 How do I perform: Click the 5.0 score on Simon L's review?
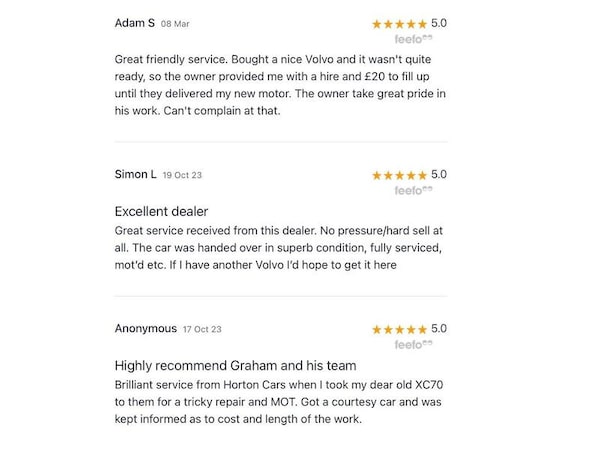coord(439,175)
